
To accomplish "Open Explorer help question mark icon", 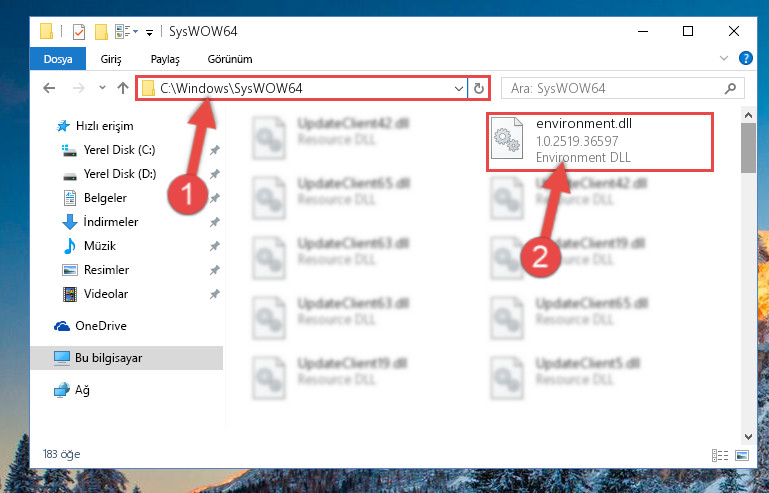I will pyautogui.click(x=745, y=58).
